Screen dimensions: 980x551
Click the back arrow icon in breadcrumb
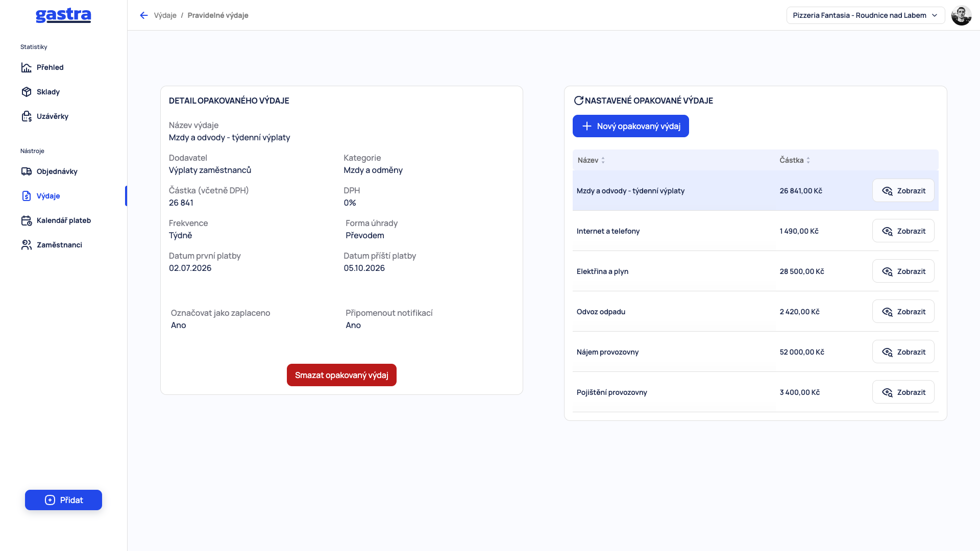click(x=144, y=15)
